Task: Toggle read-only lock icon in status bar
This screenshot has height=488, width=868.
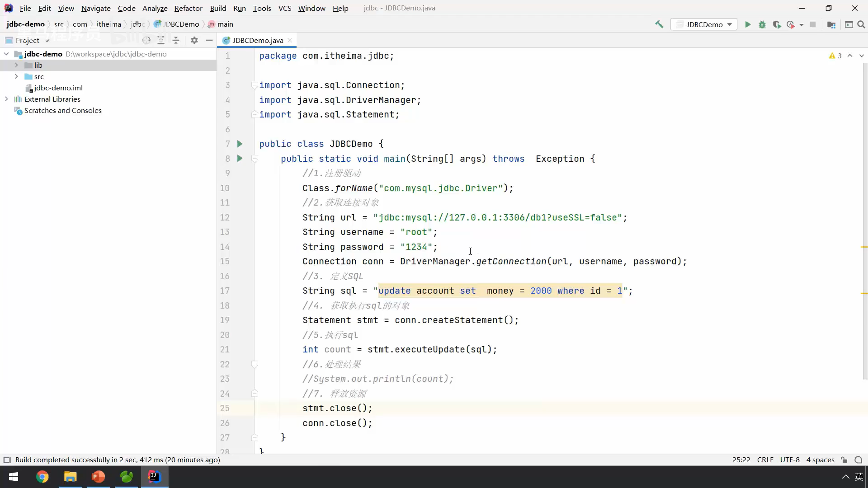Action: pyautogui.click(x=844, y=460)
